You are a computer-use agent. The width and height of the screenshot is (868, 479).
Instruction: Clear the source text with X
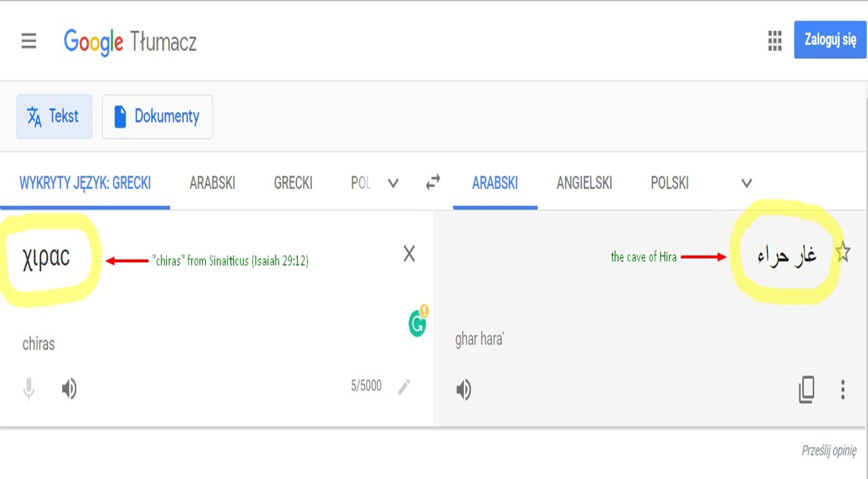pos(409,254)
